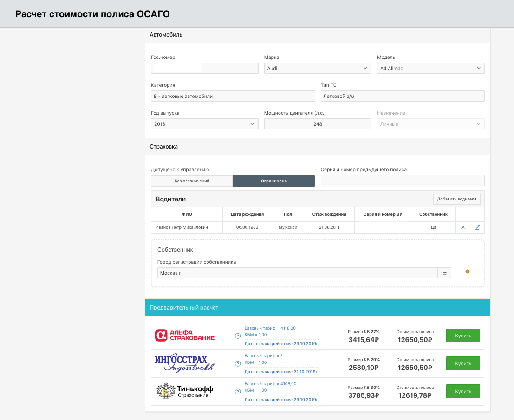Click commission amount 2530,10₽
This screenshot has width=514, height=420.
[x=364, y=368]
